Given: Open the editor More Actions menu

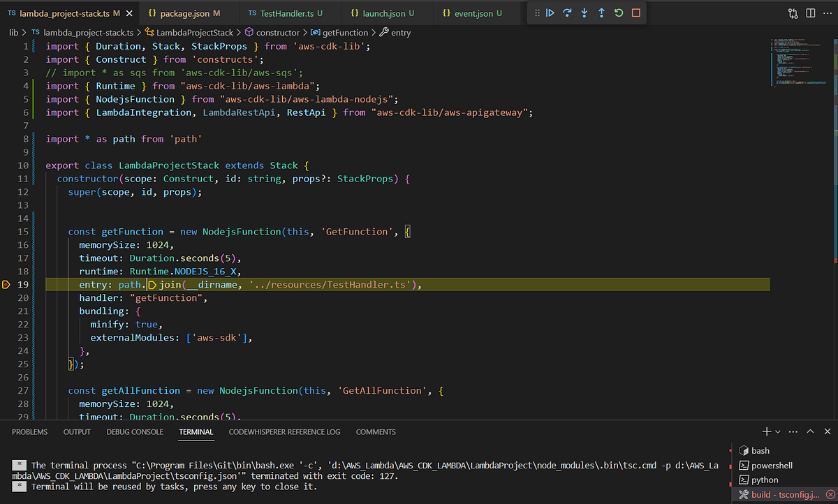Looking at the screenshot, I should click(x=827, y=13).
